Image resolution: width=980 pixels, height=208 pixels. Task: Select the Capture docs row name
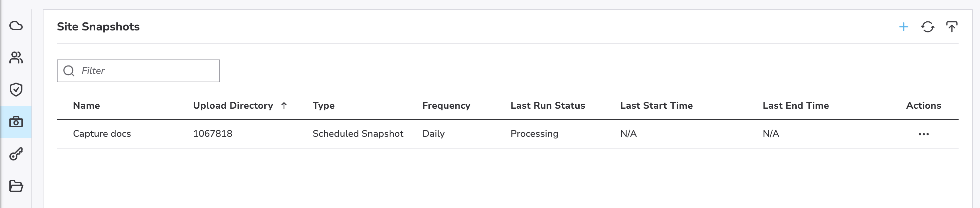click(102, 133)
